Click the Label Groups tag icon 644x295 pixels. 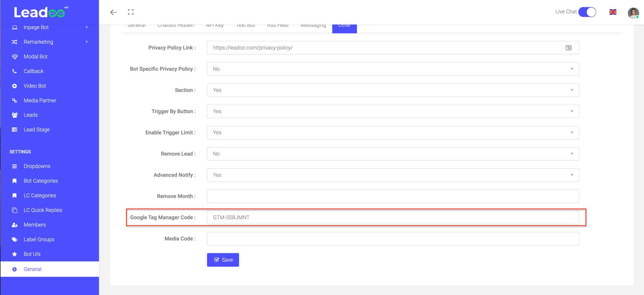pos(15,239)
